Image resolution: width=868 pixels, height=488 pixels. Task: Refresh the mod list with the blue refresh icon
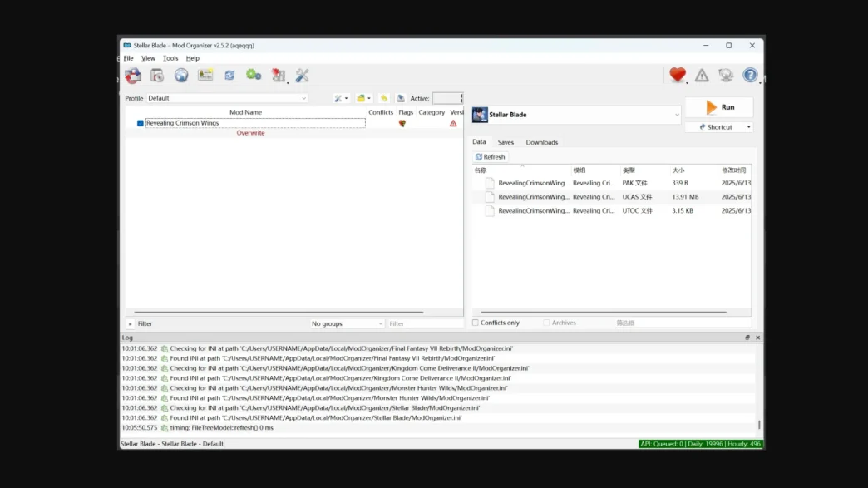(x=230, y=75)
